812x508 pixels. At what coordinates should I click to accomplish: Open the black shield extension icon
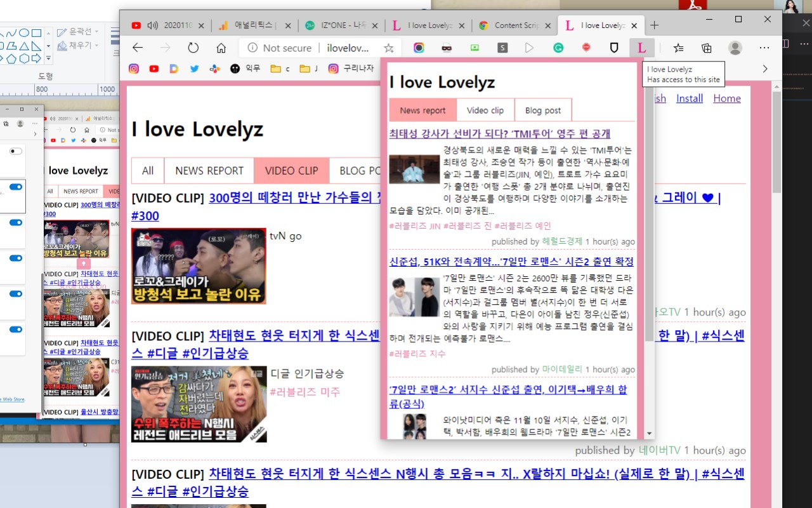point(614,48)
